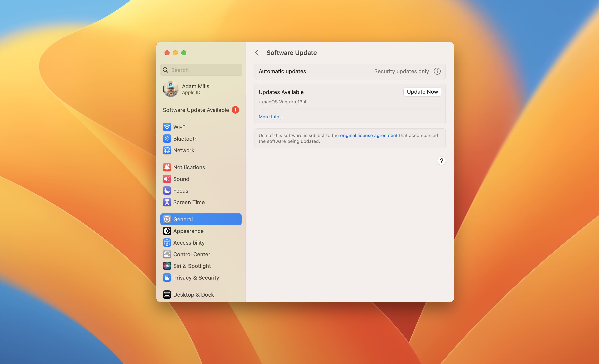Open Wi-Fi settings icon in sidebar
This screenshot has width=599, height=364.
(167, 127)
